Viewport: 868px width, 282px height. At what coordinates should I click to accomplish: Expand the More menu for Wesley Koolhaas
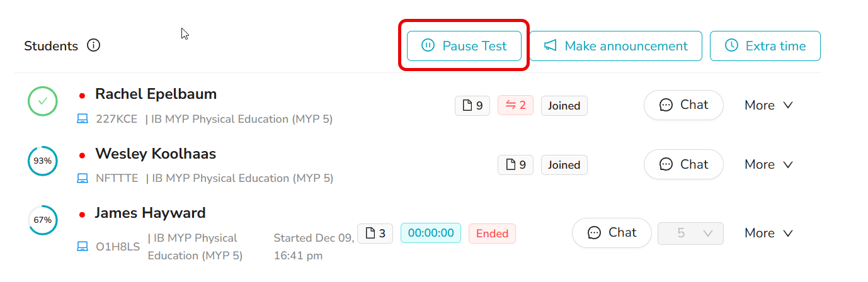(x=768, y=164)
